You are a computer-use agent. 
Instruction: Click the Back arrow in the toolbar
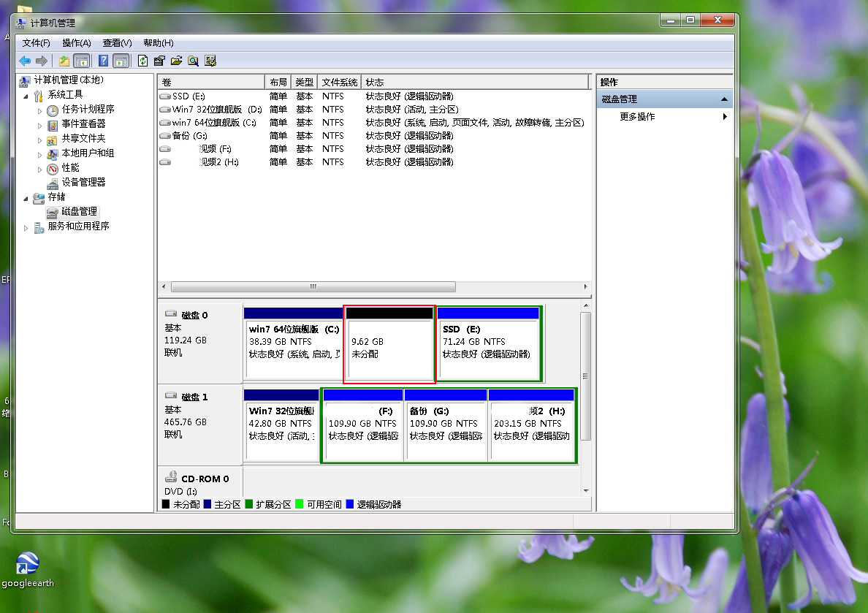[26, 61]
